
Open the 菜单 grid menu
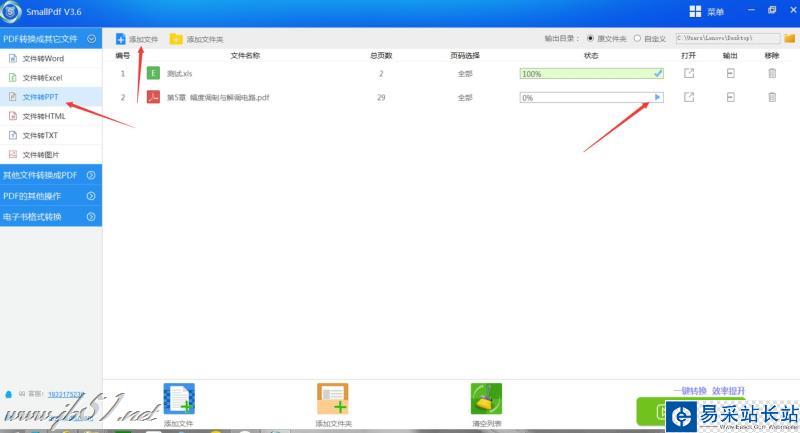pos(707,12)
